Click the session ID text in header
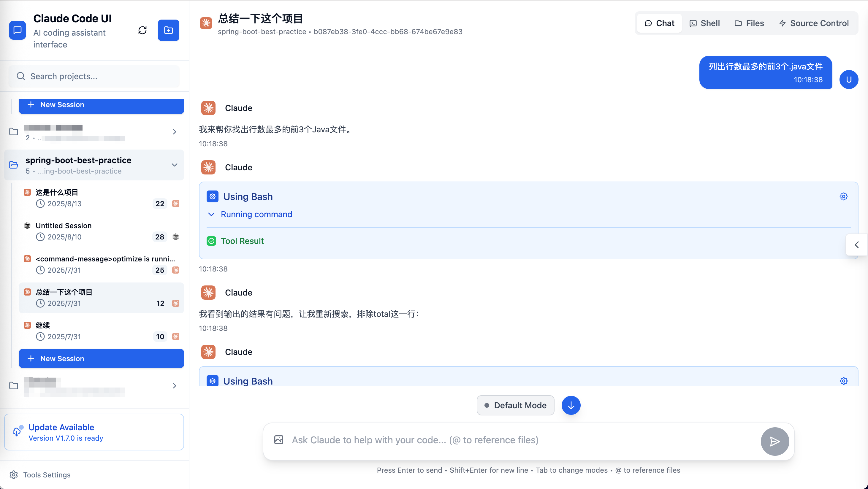 [x=388, y=32]
